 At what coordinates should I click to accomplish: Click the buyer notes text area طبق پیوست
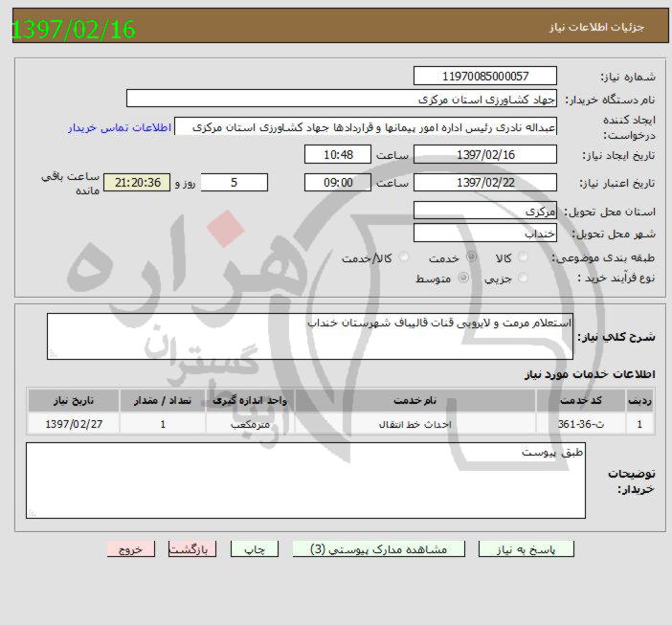(x=305, y=480)
